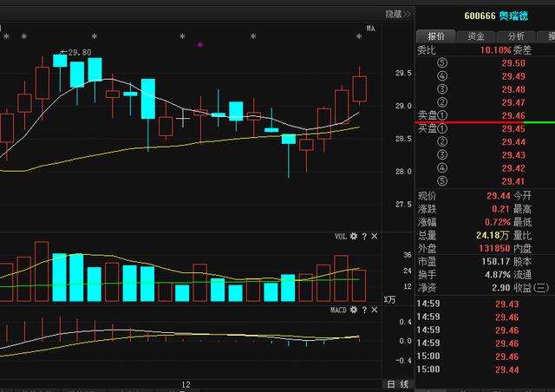Switch to the 报价 tab

point(436,36)
